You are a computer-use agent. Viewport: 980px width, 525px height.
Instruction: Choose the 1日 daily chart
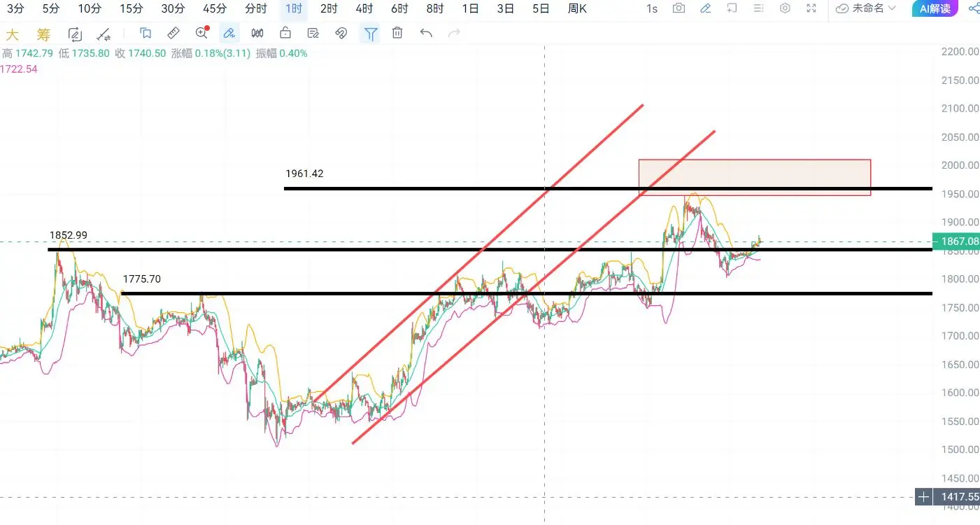[471, 8]
